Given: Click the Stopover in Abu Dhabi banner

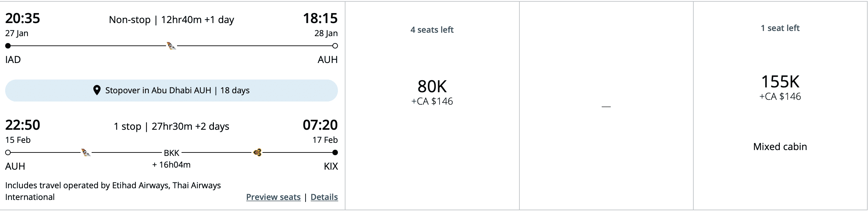Looking at the screenshot, I should click(x=172, y=91).
